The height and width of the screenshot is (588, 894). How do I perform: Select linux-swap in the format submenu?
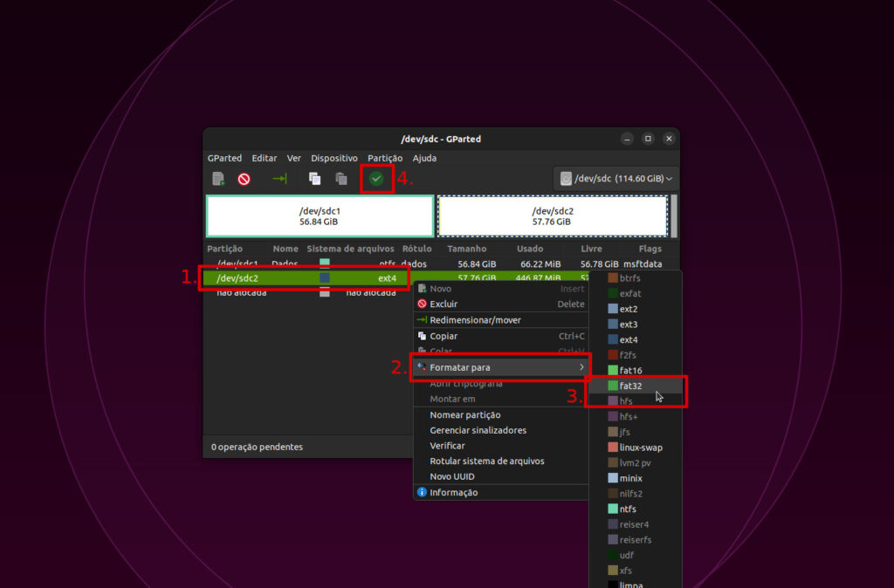point(636,448)
